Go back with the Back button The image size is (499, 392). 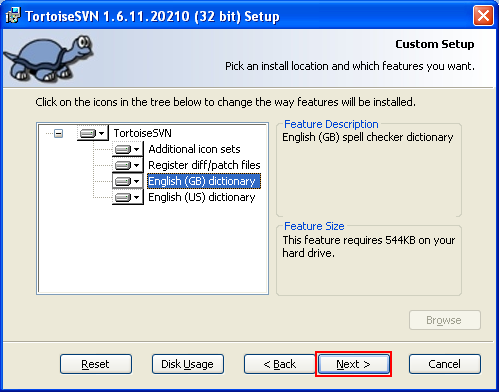(x=279, y=364)
